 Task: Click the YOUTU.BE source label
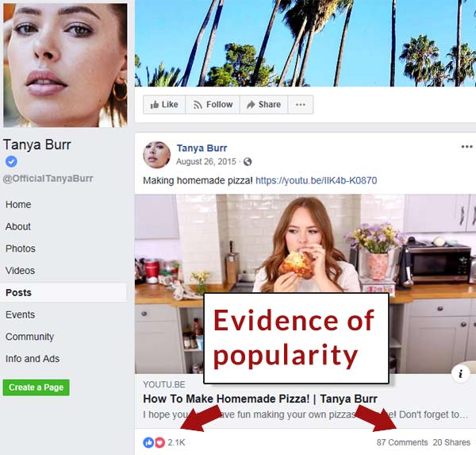(164, 384)
